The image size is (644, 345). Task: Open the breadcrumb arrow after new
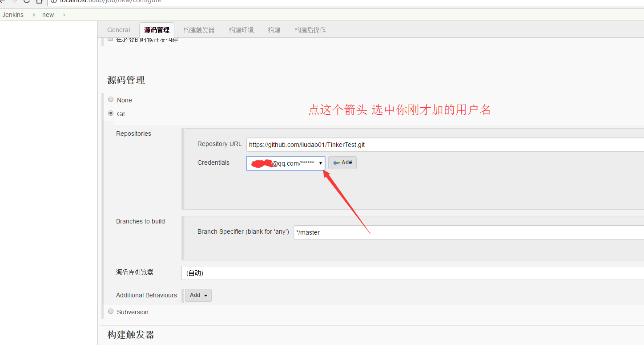[x=64, y=15]
